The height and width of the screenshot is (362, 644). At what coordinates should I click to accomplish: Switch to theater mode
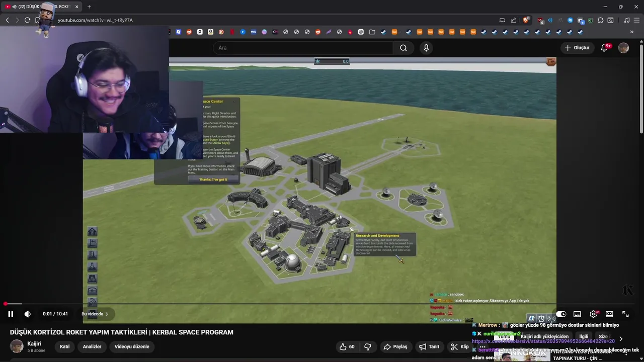coord(609,314)
